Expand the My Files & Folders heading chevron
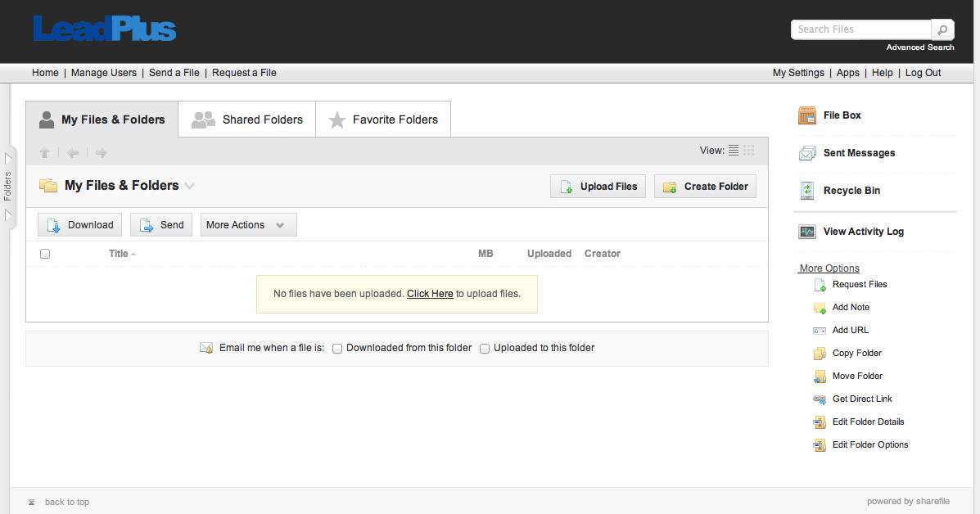The width and height of the screenshot is (980, 514). 189,186
